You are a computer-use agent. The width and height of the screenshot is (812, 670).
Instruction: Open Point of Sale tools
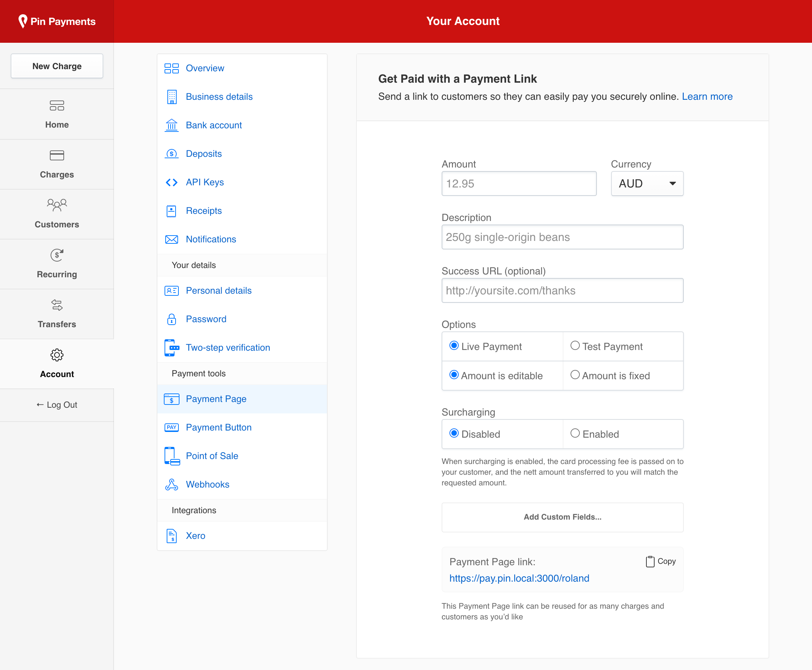click(242, 456)
